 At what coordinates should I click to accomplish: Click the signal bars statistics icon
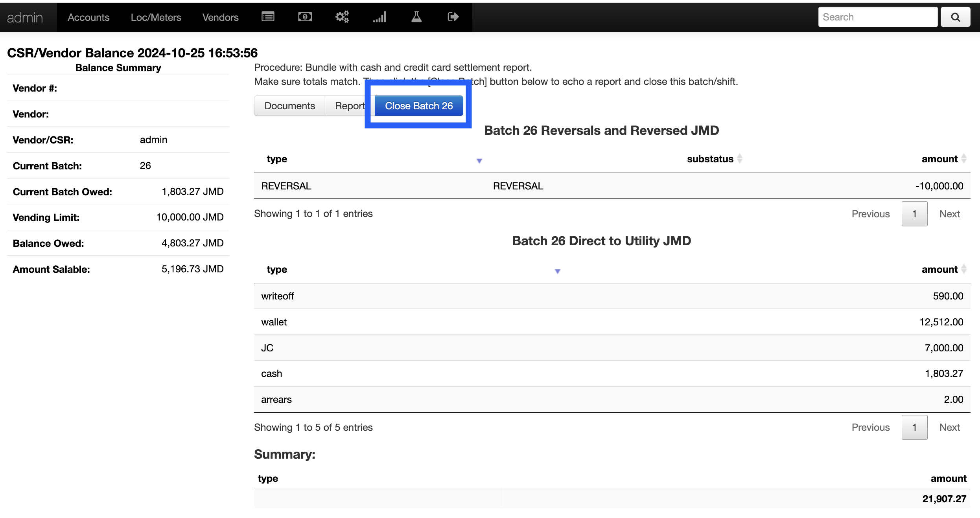click(379, 17)
